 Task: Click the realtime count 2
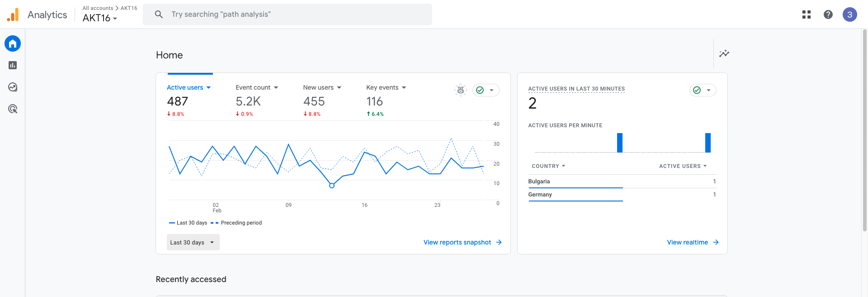[533, 104]
